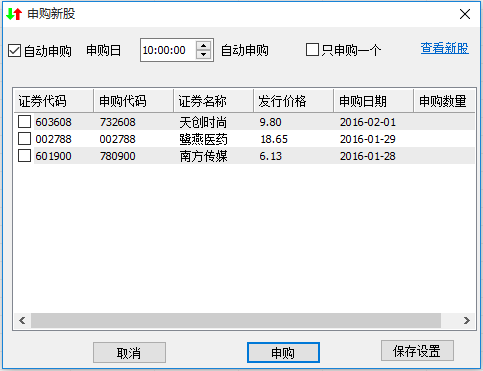This screenshot has height=371, width=483.
Task: Click the 603608 security code text
Action: coord(53,122)
